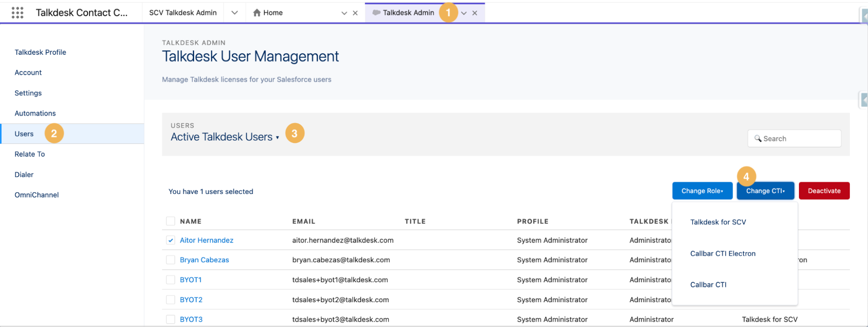
Task: Uncheck the Aitor Hernandez row checkbox
Action: (171, 240)
